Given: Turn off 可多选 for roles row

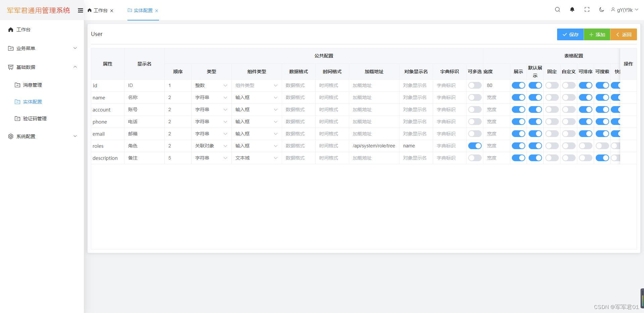Looking at the screenshot, I should 475,146.
